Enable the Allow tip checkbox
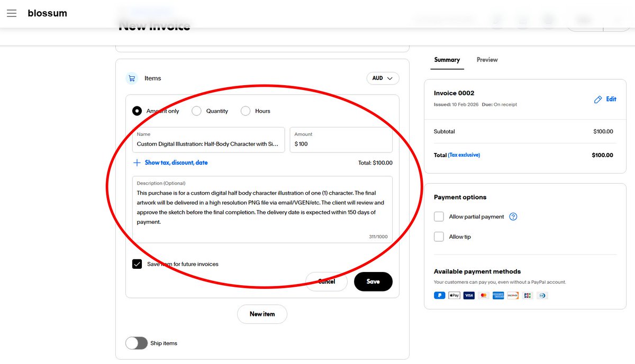Screen dimensions: 635x364 pyautogui.click(x=439, y=236)
